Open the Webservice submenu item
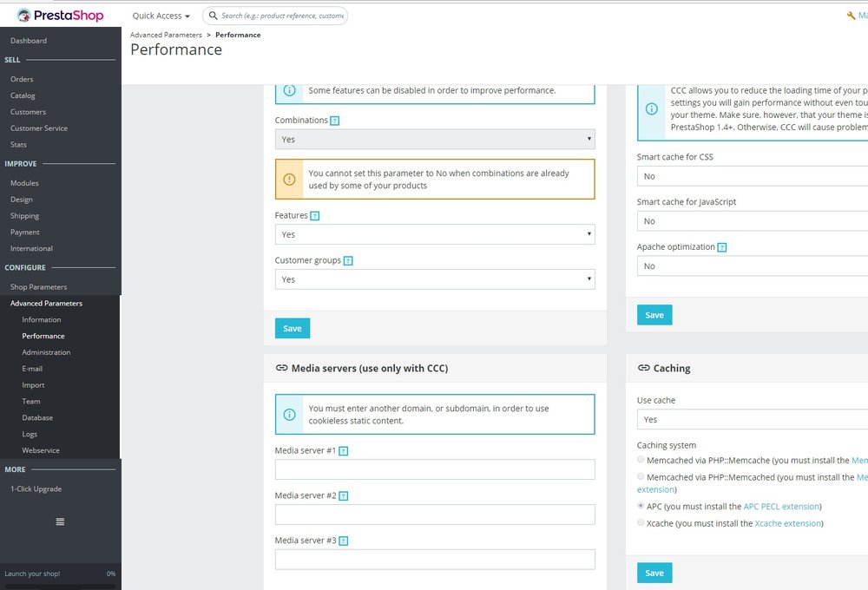Viewport: 868px width, 590px height. pos(41,450)
